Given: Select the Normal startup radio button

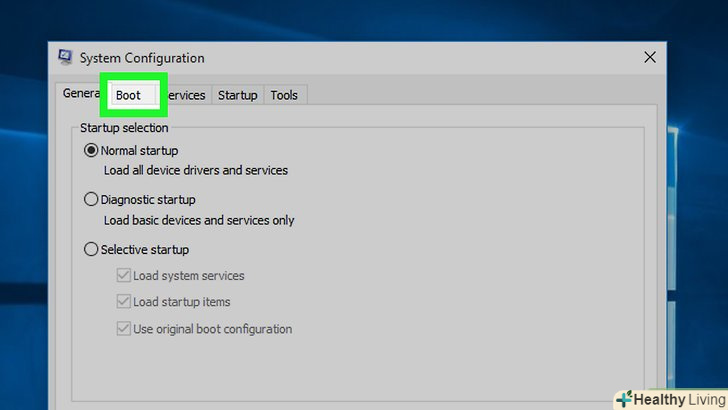Looking at the screenshot, I should point(92,151).
